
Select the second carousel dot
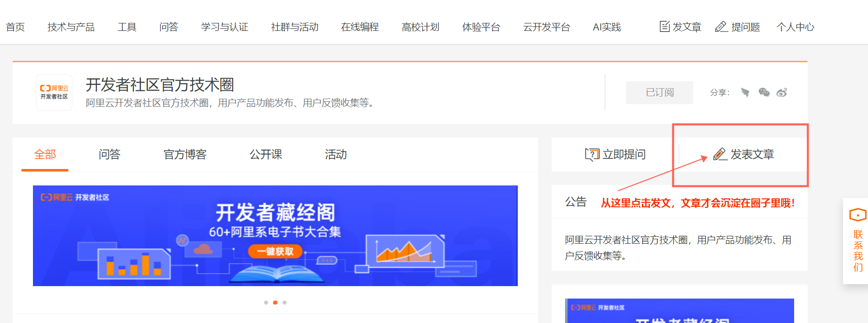(275, 303)
